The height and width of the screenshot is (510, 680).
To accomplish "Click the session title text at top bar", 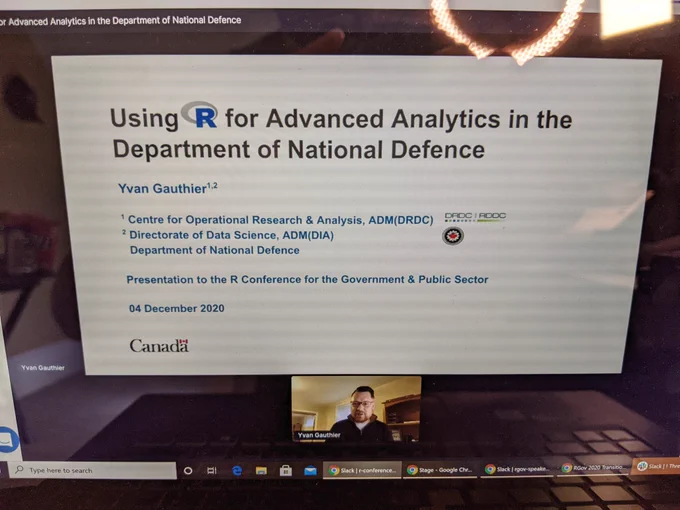I will (x=121, y=20).
